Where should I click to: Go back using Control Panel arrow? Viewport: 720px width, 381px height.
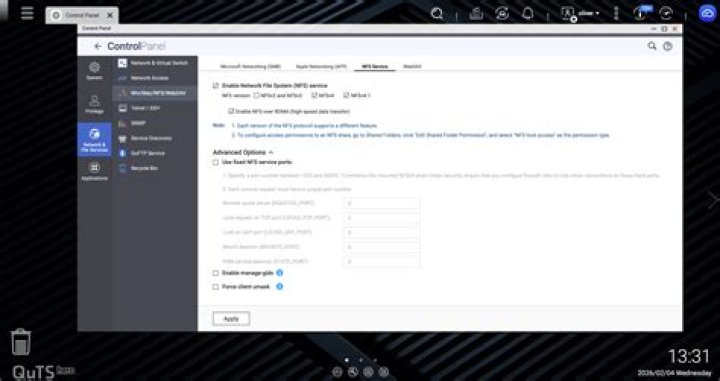coord(97,46)
